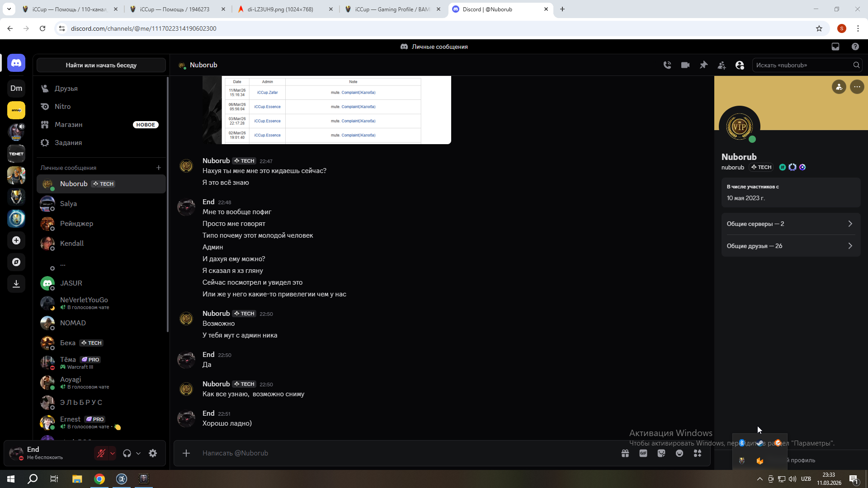The height and width of the screenshot is (488, 868).
Task: Open the gift icon in message bar
Action: tap(625, 453)
